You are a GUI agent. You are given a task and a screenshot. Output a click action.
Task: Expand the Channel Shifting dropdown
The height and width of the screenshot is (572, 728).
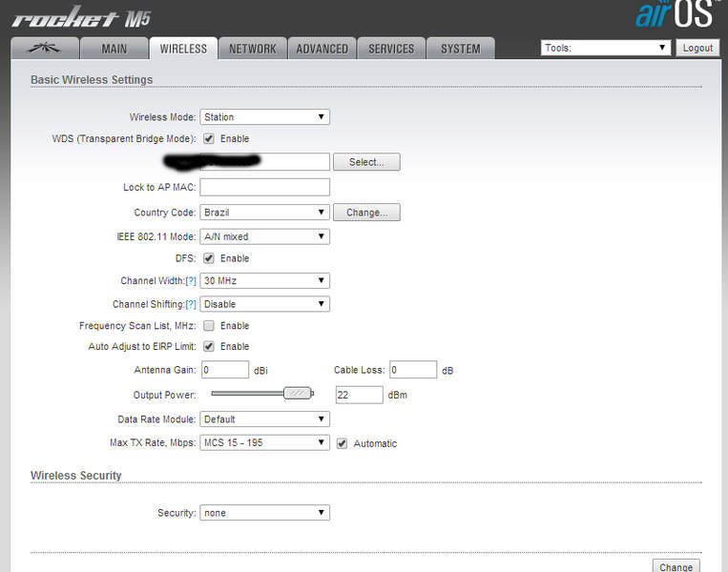coord(264,304)
